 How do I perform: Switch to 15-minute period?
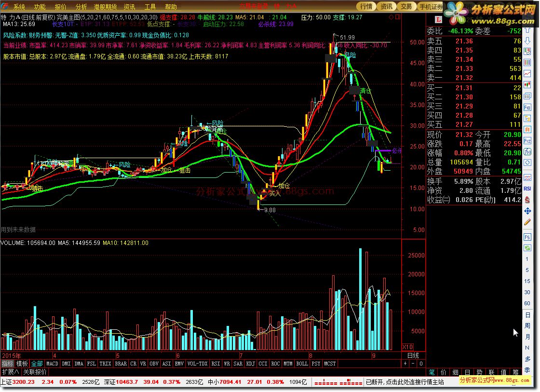(527, 281)
